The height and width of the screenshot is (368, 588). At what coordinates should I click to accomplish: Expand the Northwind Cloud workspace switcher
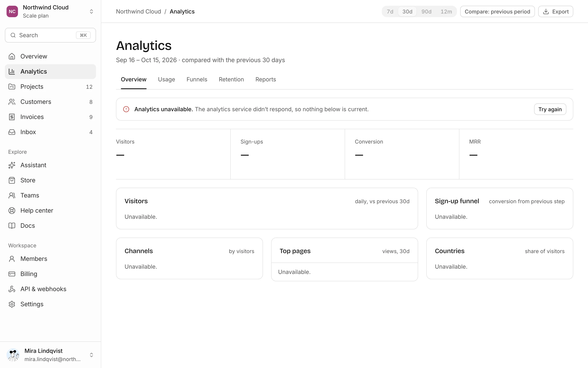pyautogui.click(x=91, y=11)
